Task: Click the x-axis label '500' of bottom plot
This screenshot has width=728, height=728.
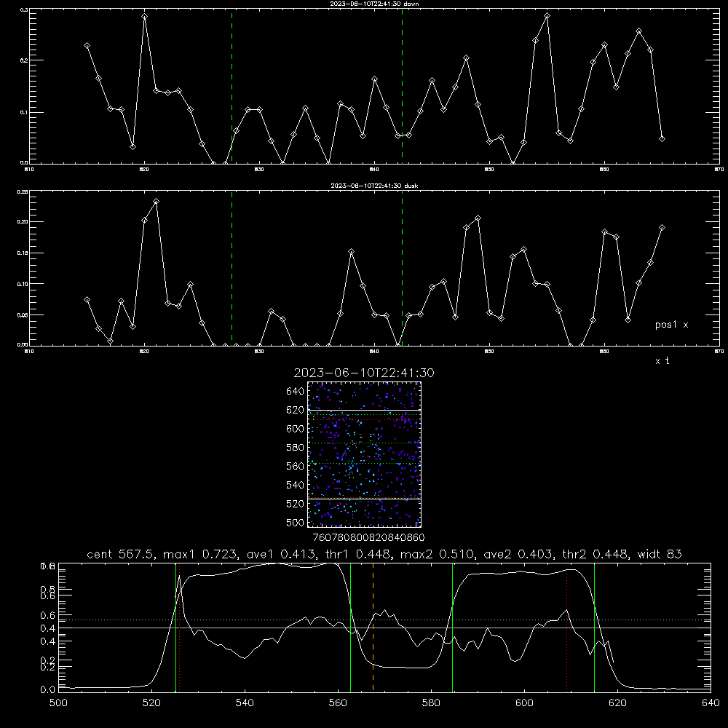Action: click(x=58, y=703)
